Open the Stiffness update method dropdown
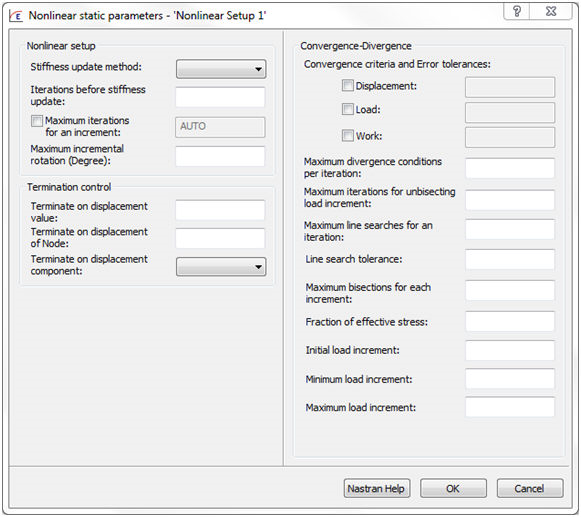This screenshot has width=581, height=517. pos(221,69)
